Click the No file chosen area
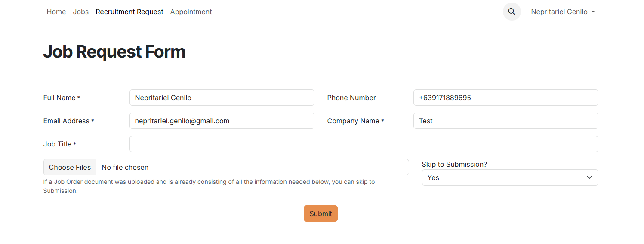 click(253, 167)
